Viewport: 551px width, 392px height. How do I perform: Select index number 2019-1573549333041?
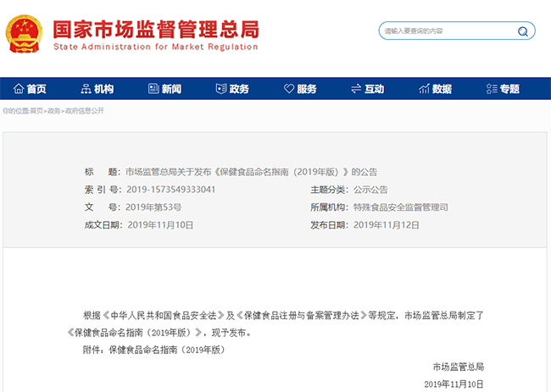pyautogui.click(x=170, y=190)
